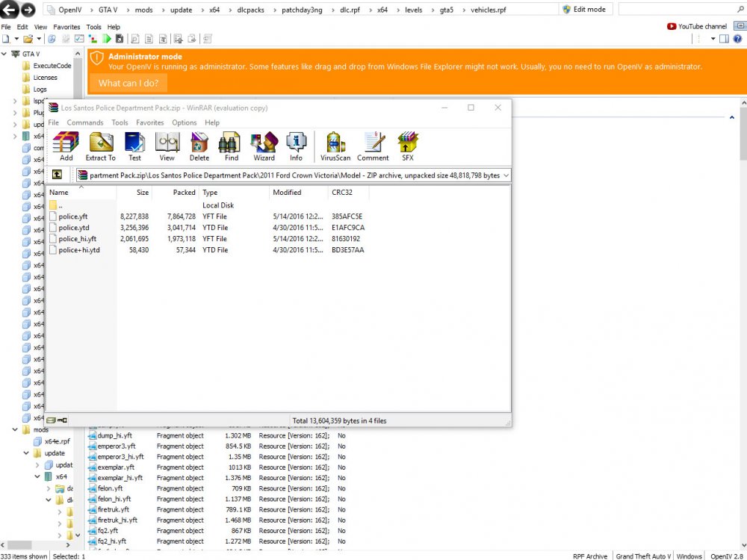Sort archive files by Packed column
747x560 pixels.
[184, 193]
